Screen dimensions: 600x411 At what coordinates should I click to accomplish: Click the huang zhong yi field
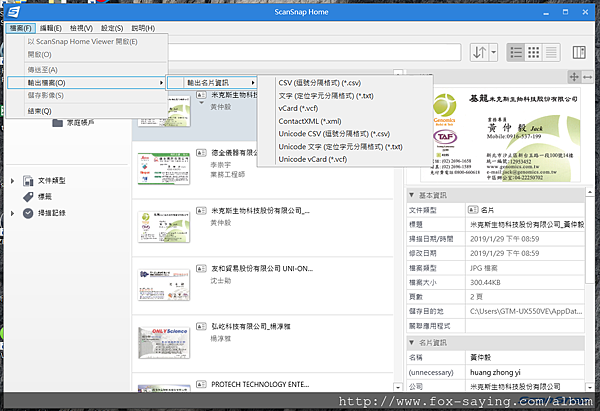click(x=525, y=372)
